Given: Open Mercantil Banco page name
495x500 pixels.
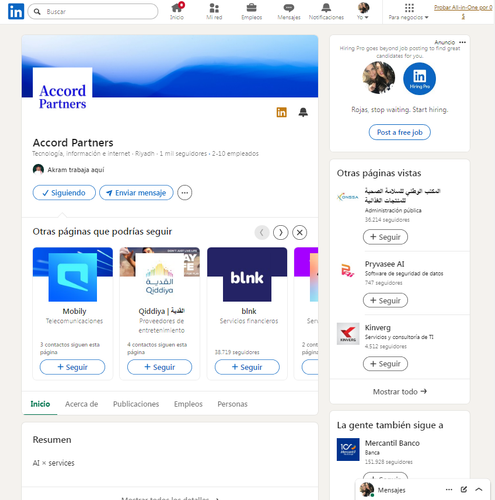Looking at the screenshot, I should tap(392, 443).
